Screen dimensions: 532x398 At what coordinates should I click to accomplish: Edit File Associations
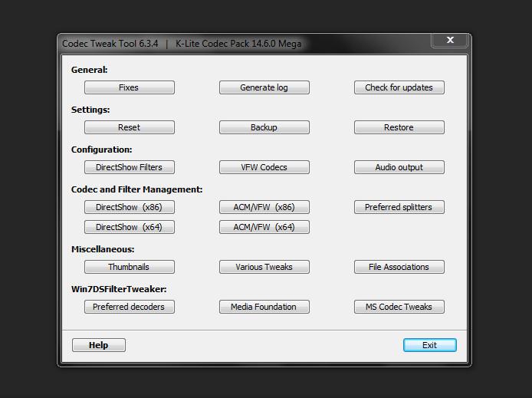click(399, 267)
